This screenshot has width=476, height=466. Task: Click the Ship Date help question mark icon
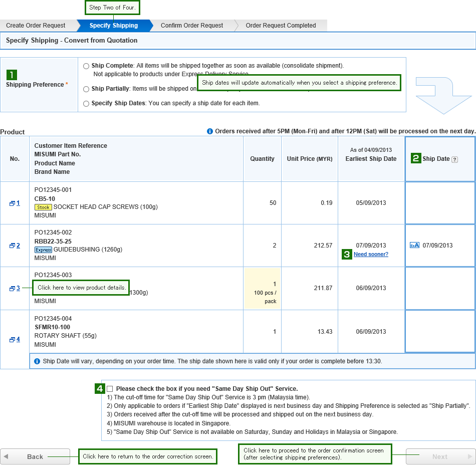(x=454, y=159)
